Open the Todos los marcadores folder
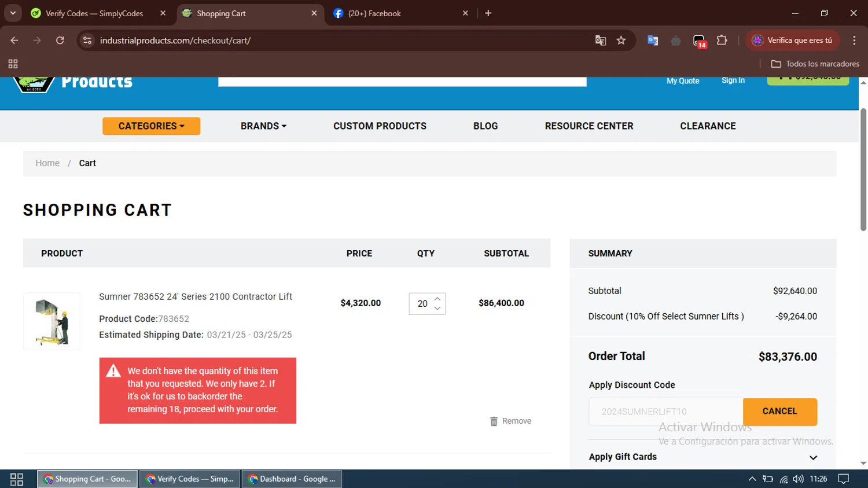 pyautogui.click(x=815, y=64)
